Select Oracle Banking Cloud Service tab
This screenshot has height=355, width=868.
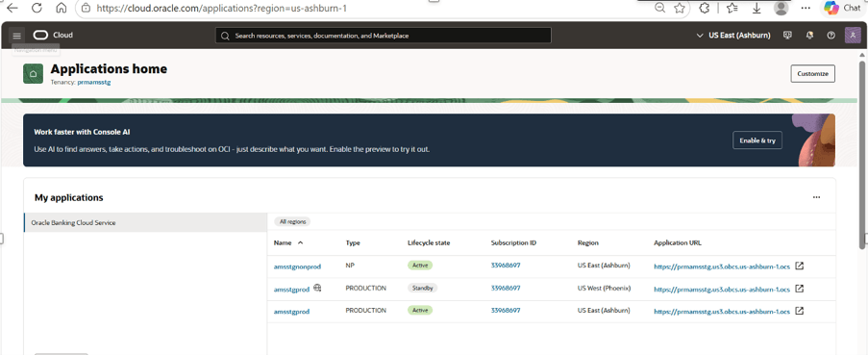point(145,222)
